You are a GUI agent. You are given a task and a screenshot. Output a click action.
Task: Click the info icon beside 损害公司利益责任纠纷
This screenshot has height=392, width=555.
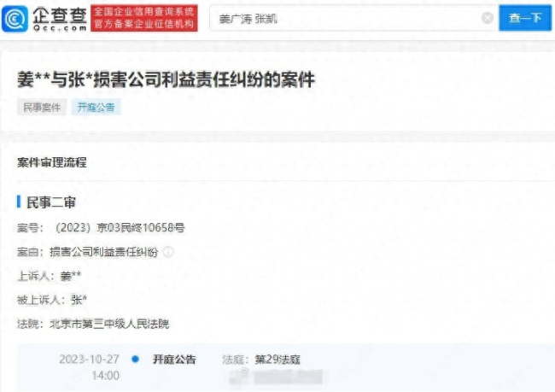pos(168,252)
